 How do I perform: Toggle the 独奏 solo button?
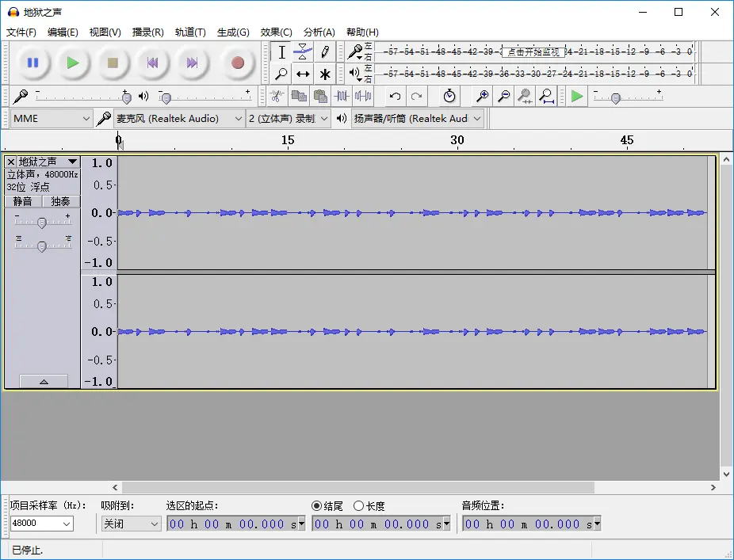point(60,202)
